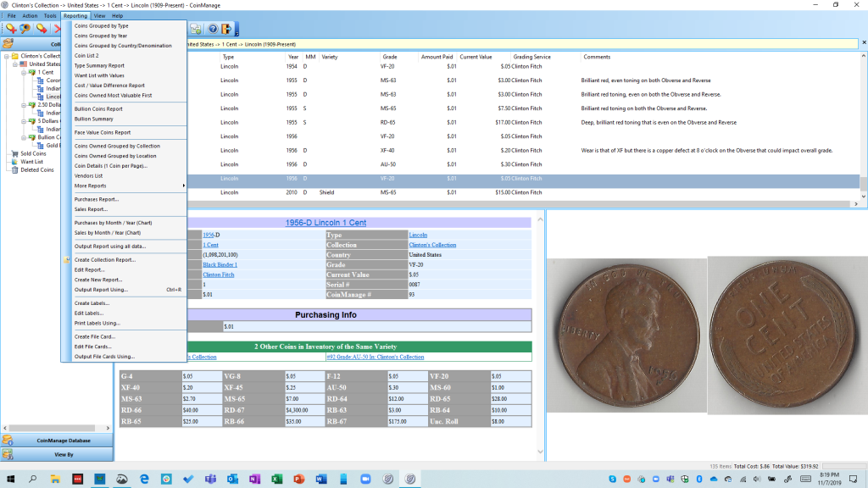Click the Exit door toolbar icon

tap(226, 29)
